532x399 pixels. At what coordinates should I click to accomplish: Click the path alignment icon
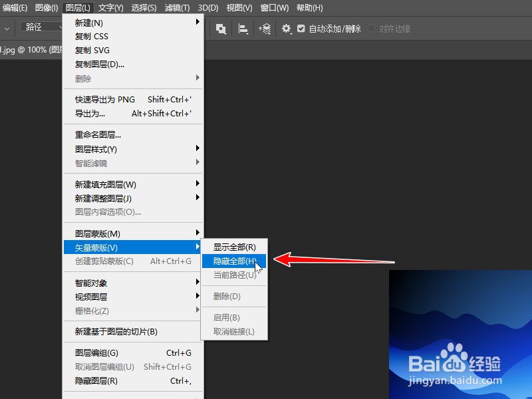pos(243,29)
